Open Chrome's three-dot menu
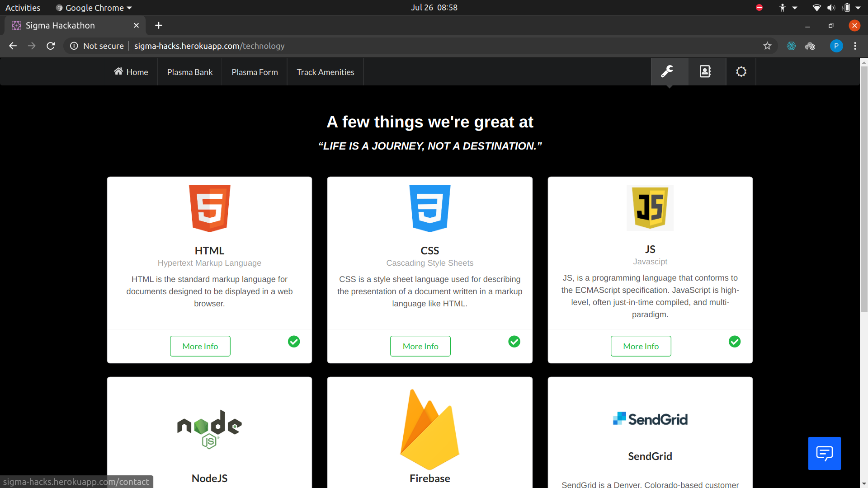The image size is (868, 488). tap(855, 46)
